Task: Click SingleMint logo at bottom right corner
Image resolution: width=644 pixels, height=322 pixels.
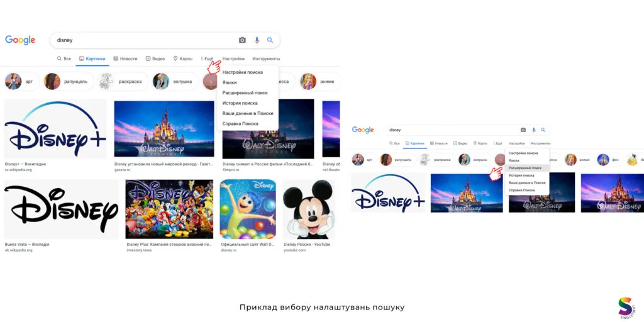Action: (626, 308)
